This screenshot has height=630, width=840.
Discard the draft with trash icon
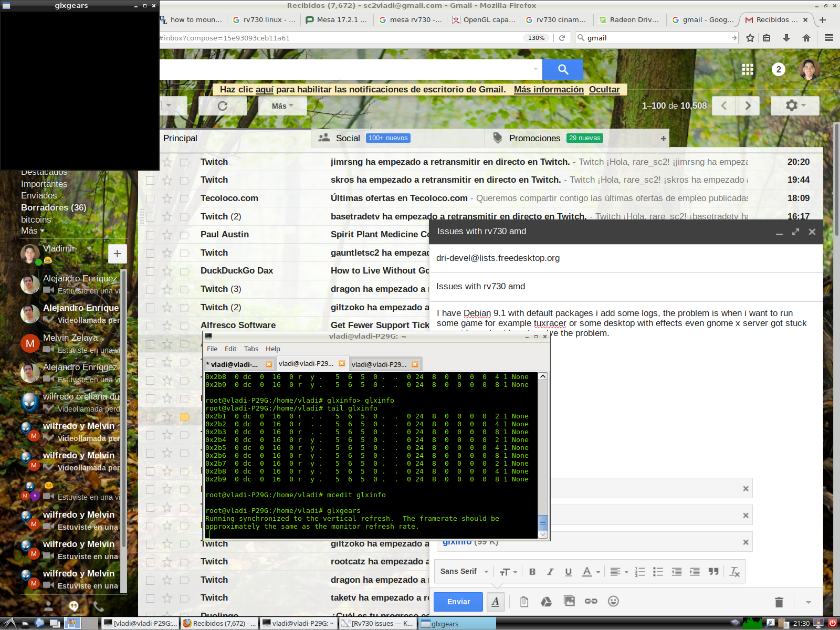click(779, 602)
